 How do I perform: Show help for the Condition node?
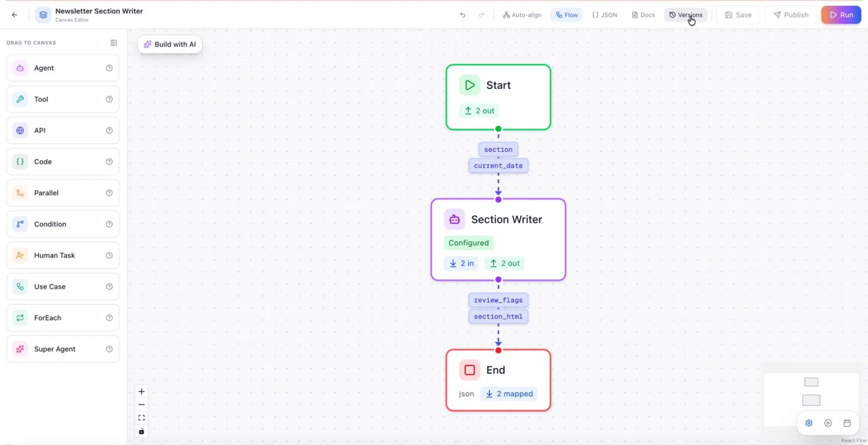pos(109,224)
